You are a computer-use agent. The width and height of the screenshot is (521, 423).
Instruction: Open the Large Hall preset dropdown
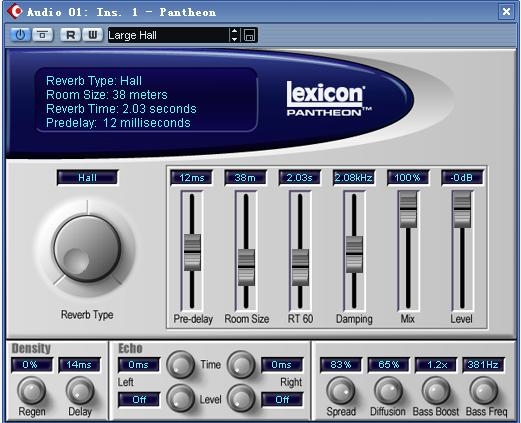(168, 35)
